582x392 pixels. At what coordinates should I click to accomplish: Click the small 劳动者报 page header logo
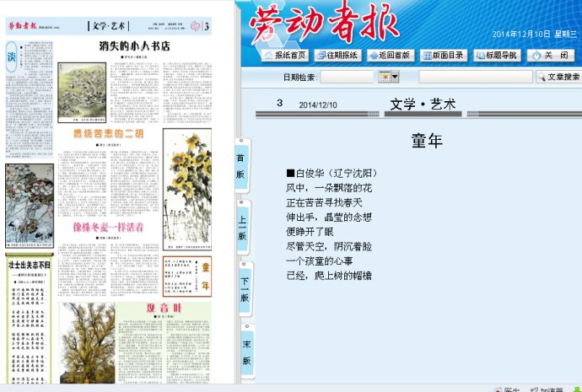[23, 26]
